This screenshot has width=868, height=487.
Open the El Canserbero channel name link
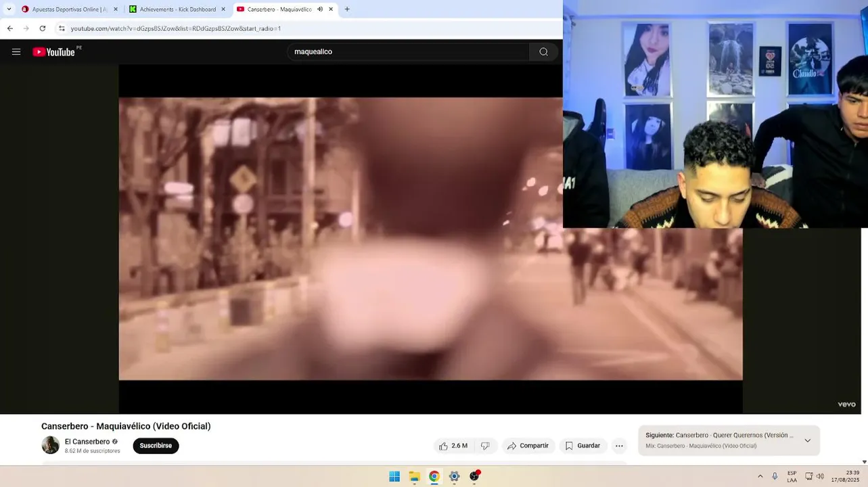coord(87,442)
